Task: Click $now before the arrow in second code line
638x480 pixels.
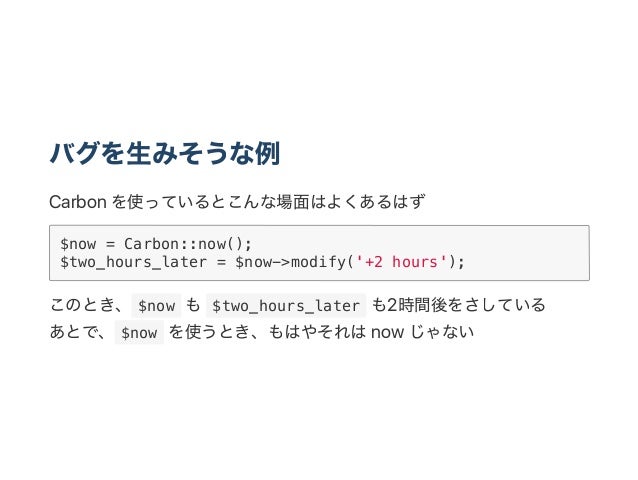Action: (x=253, y=262)
